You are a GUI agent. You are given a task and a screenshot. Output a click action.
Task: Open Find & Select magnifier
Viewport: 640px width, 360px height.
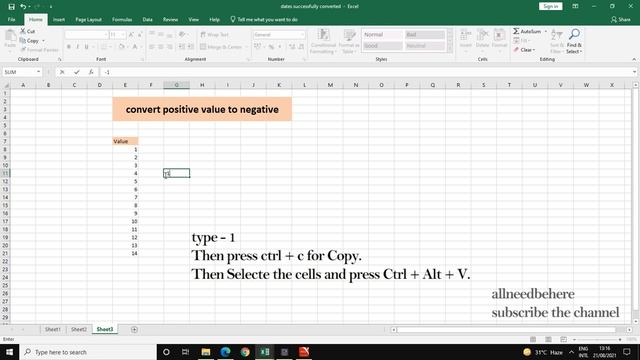pyautogui.click(x=574, y=41)
